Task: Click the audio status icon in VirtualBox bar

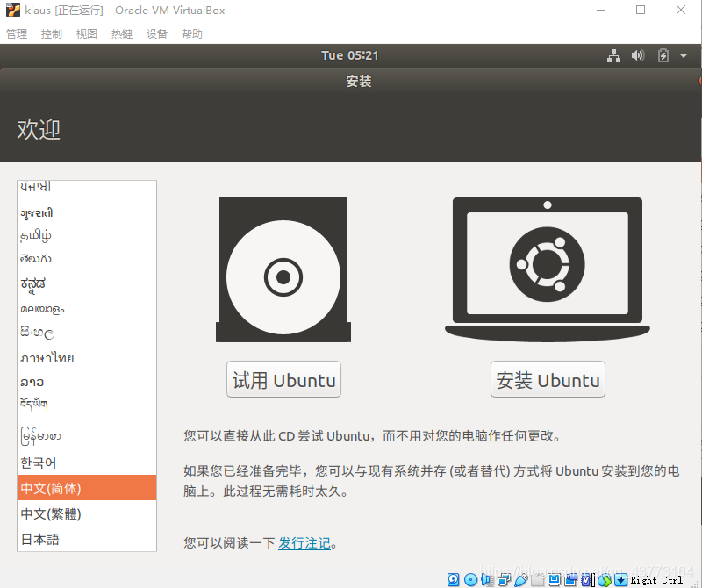Action: point(487,579)
